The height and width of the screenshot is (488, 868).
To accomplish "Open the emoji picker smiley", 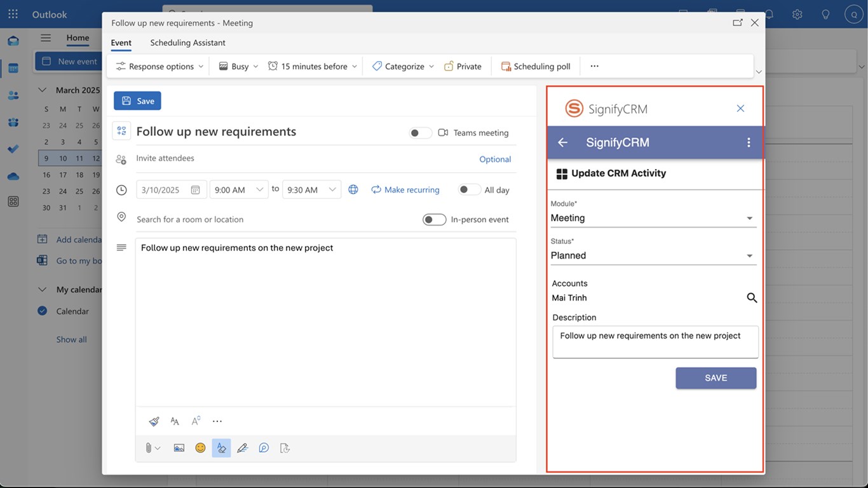I will pyautogui.click(x=200, y=448).
